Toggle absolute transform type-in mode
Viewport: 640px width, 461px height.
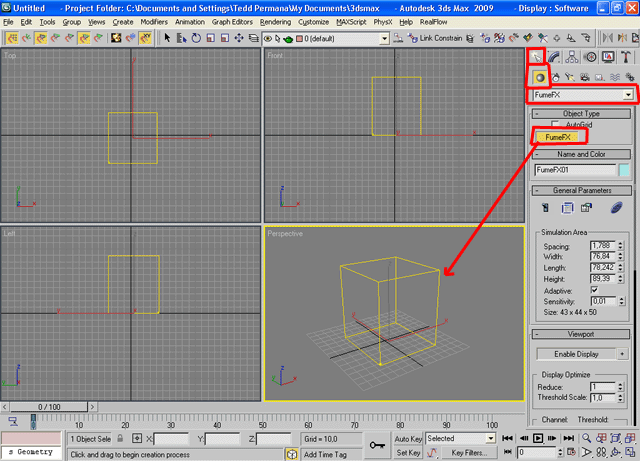[x=137, y=439]
